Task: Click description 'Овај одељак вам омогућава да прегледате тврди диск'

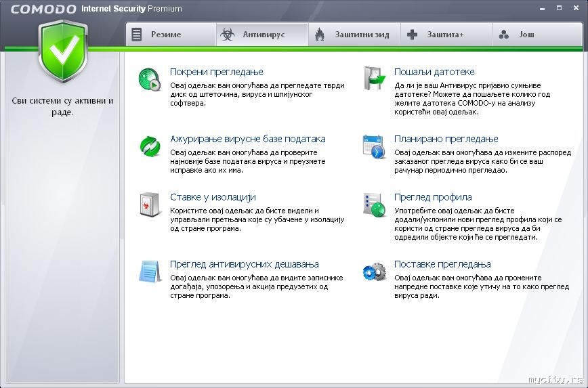Action: coord(257,94)
